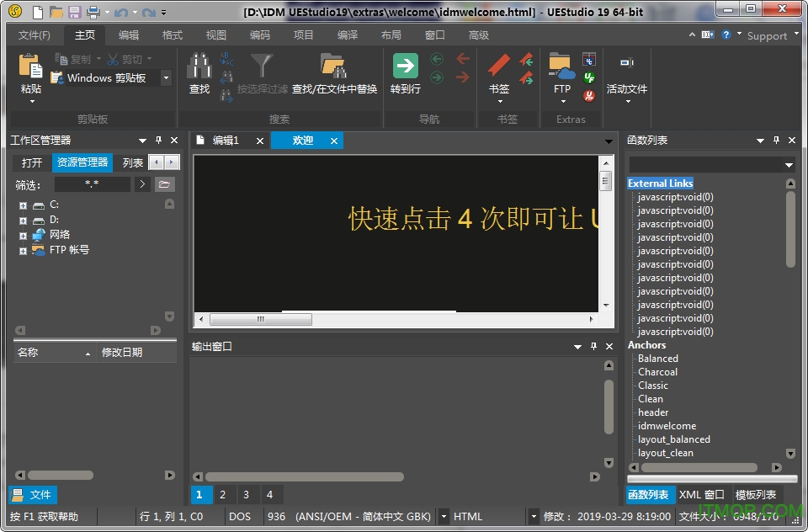Viewport: 808px width, 532px height.
Task: Expand the C: drive tree node
Action: pos(23,205)
